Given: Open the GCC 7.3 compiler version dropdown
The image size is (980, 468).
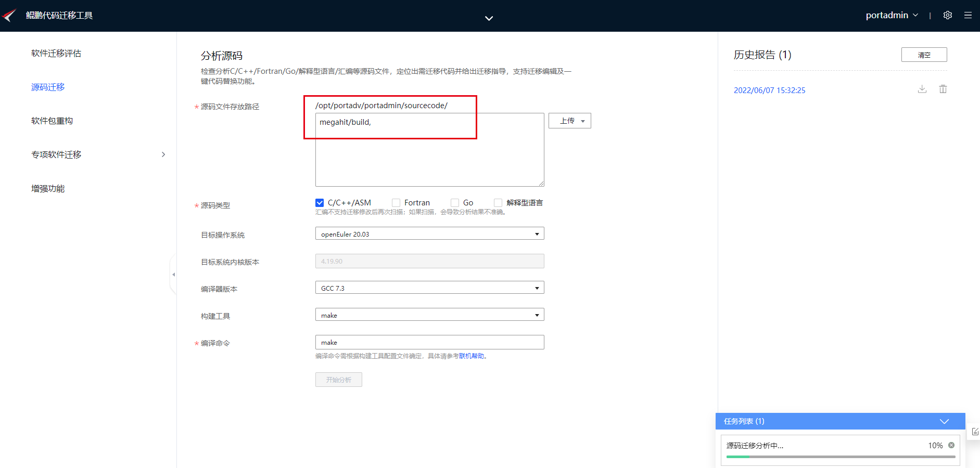Looking at the screenshot, I should (429, 288).
